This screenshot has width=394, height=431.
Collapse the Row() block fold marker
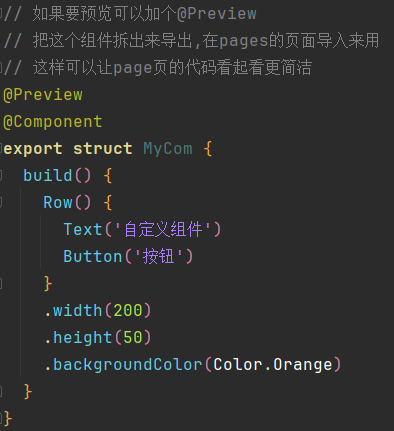pos(1,202)
